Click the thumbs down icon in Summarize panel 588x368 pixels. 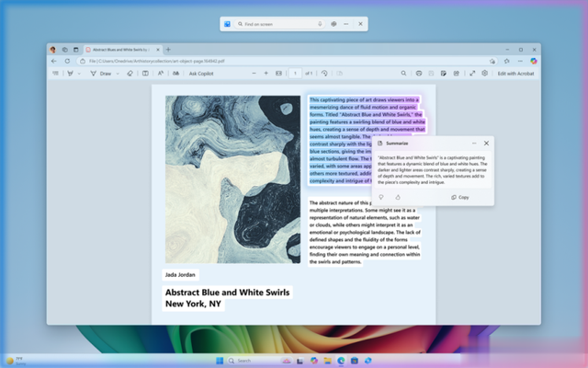tap(381, 197)
